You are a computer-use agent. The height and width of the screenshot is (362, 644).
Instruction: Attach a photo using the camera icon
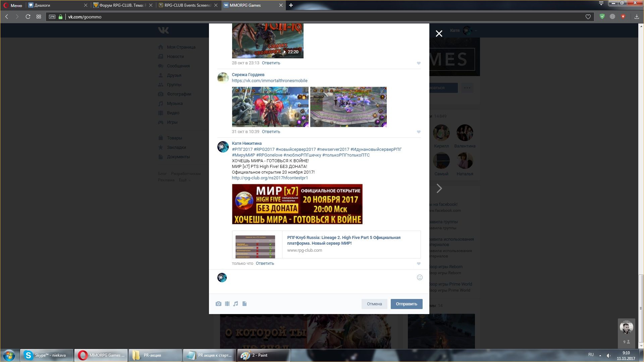coord(218,304)
